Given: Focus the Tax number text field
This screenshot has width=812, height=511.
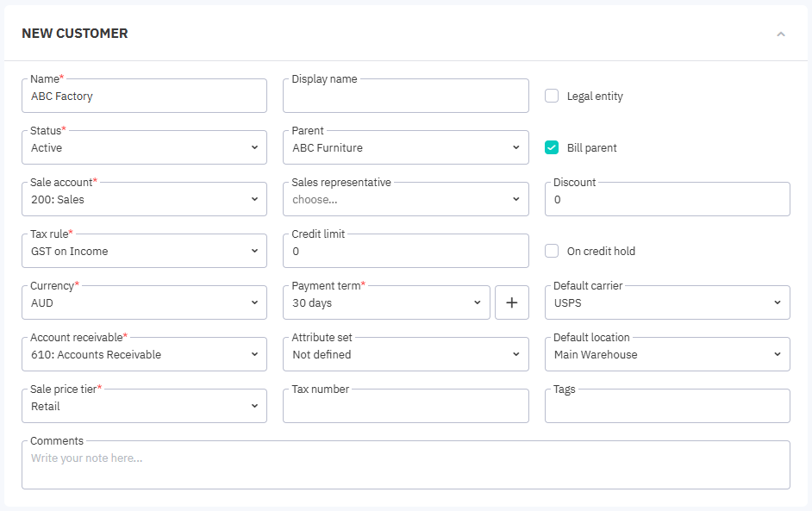Looking at the screenshot, I should [x=405, y=407].
